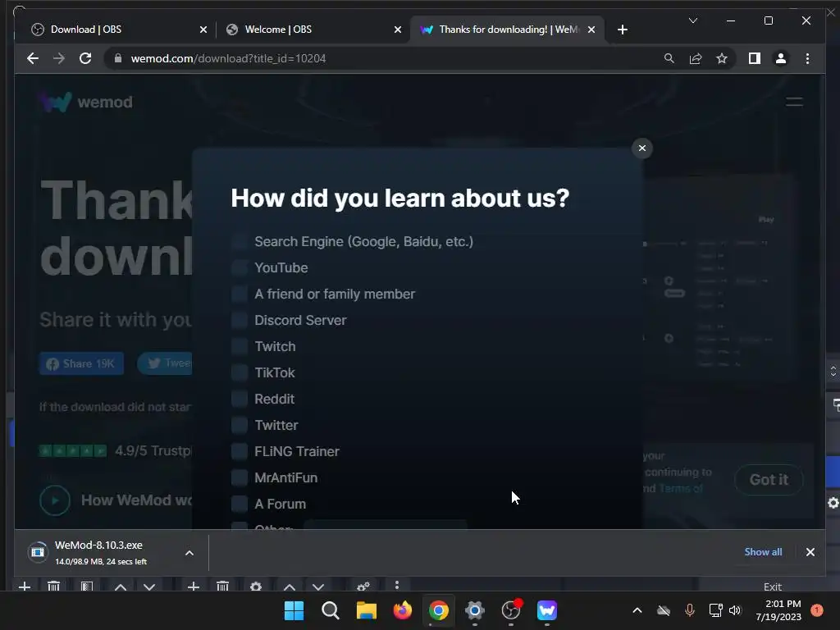840x630 pixels.
Task: Open a new browser tab
Action: point(622,30)
